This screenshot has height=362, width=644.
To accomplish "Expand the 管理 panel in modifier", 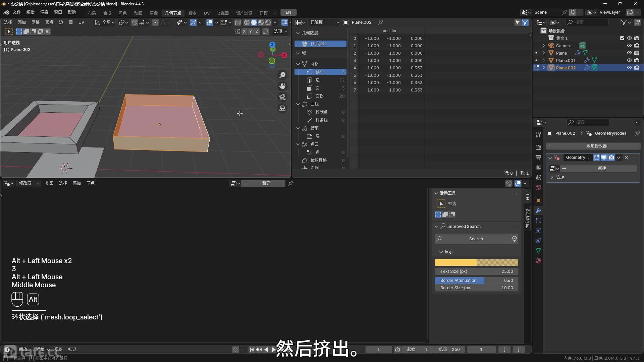I will (x=552, y=178).
